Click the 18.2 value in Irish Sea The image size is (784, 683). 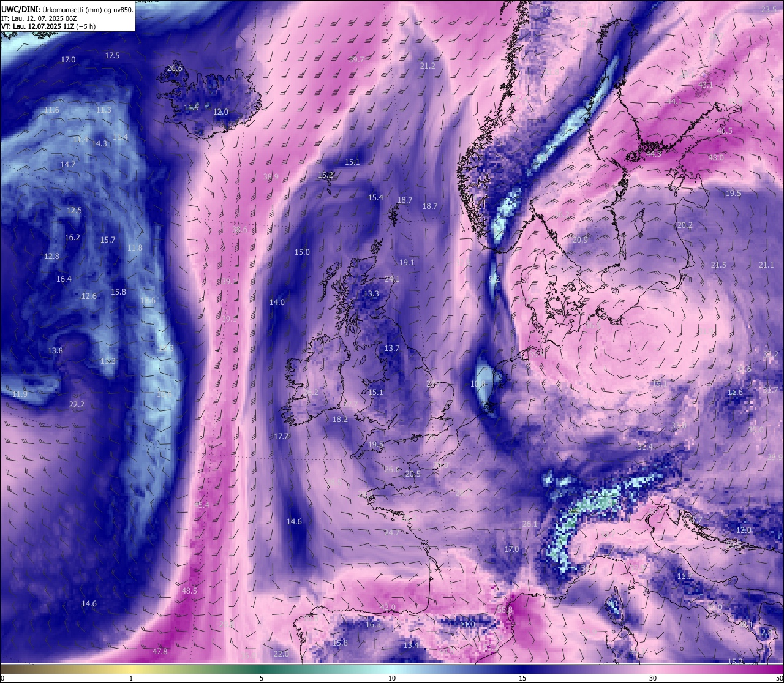[x=340, y=420]
